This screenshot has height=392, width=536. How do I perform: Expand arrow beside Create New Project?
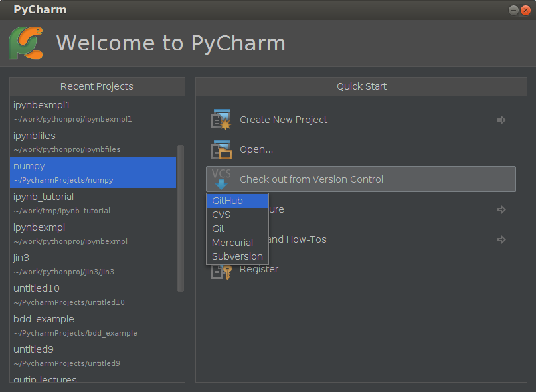(501, 120)
